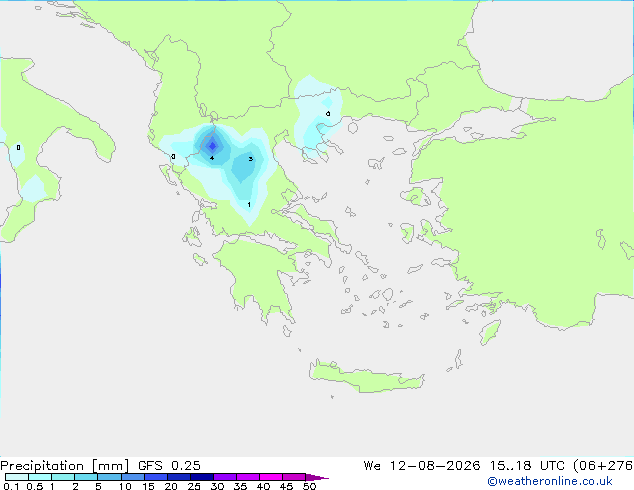Select the 20–25 mm dark blue swatch
The image size is (634, 490).
tap(178, 477)
